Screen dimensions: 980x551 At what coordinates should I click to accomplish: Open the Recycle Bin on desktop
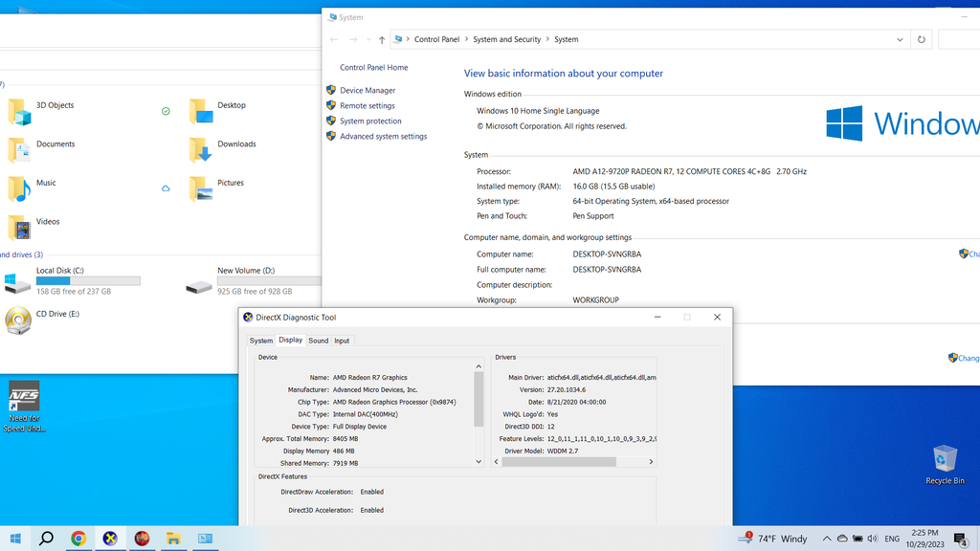pos(945,465)
